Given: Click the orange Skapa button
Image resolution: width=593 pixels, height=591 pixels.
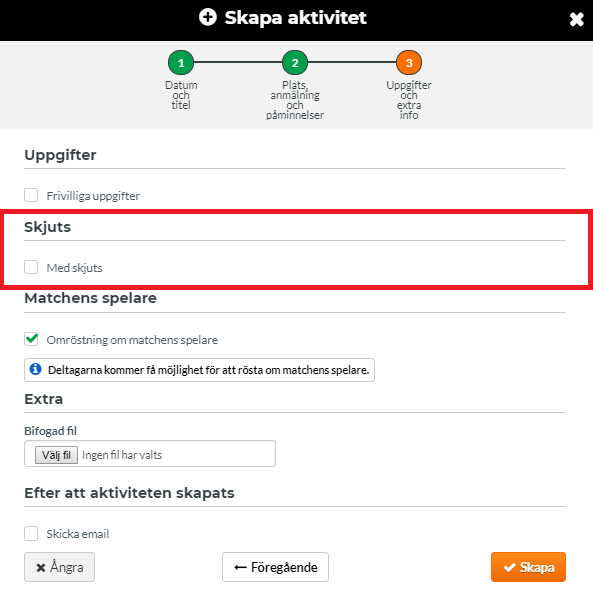Looking at the screenshot, I should 528,567.
